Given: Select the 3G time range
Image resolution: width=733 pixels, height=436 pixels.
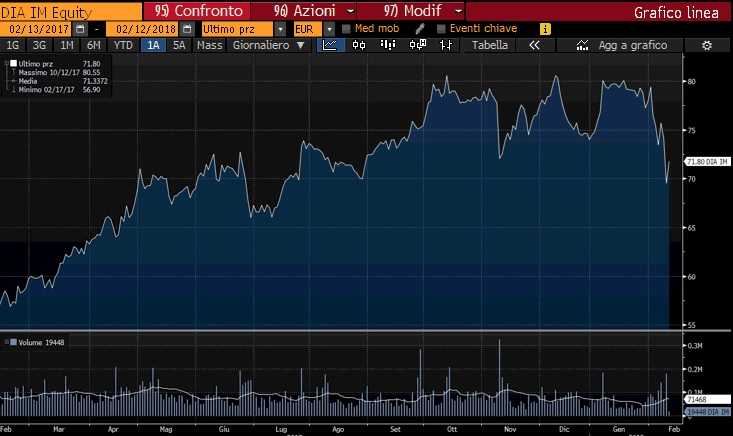Looking at the screenshot, I should (39, 45).
